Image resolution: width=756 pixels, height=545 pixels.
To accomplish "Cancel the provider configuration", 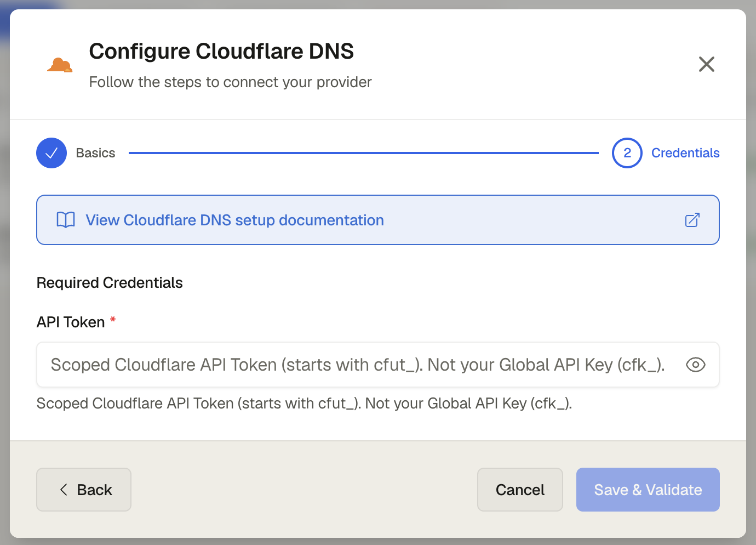I will (520, 490).
